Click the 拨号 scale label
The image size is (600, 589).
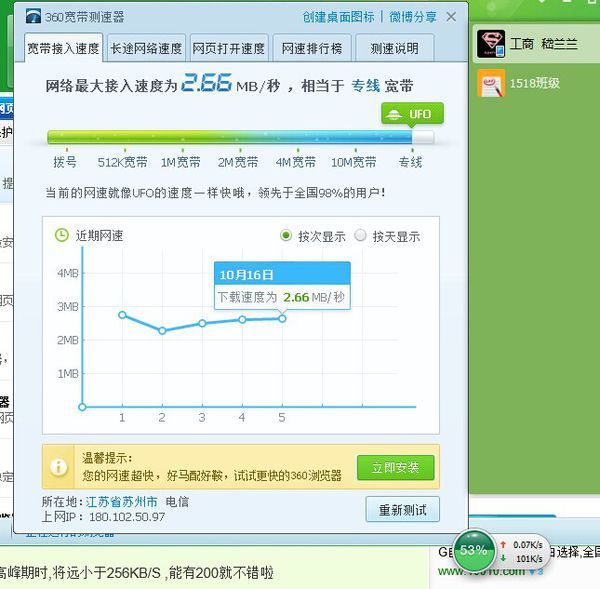pos(65,162)
